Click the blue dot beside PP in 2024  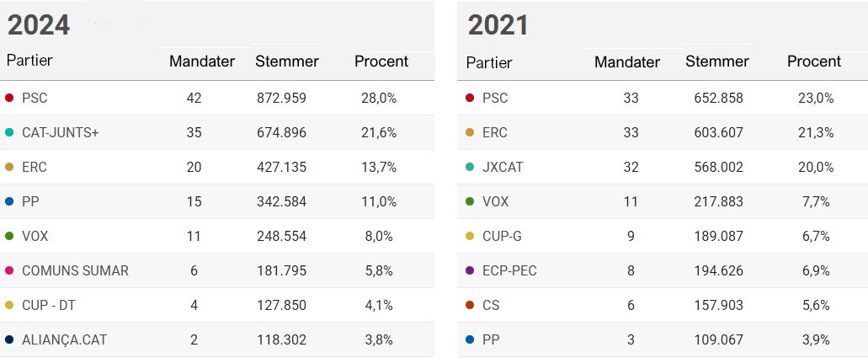click(9, 202)
